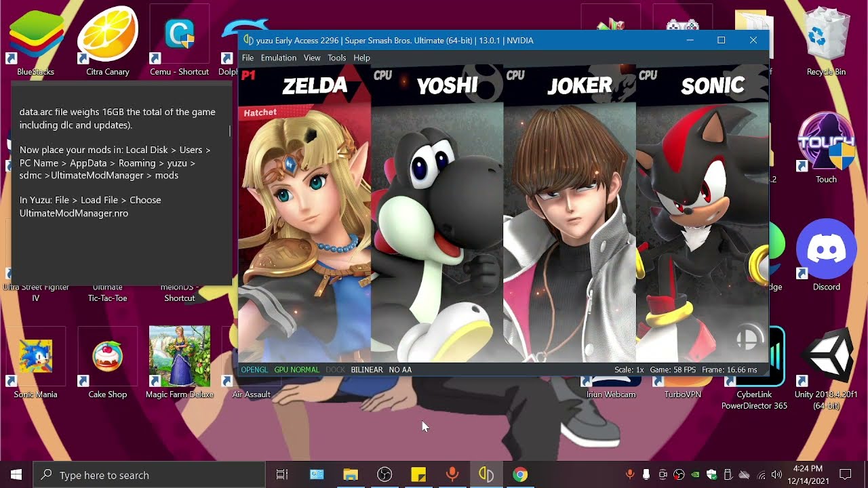Open the File menu in yuzu

tap(248, 58)
